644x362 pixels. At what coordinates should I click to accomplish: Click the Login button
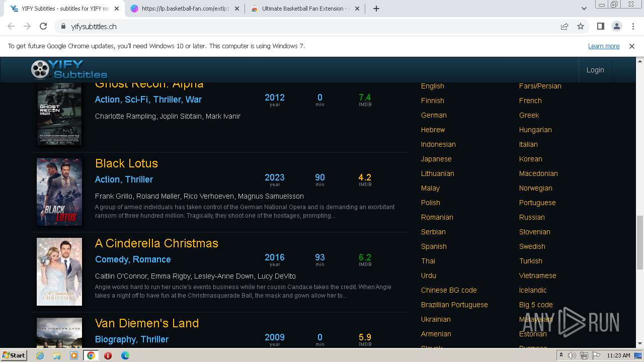pyautogui.click(x=595, y=70)
